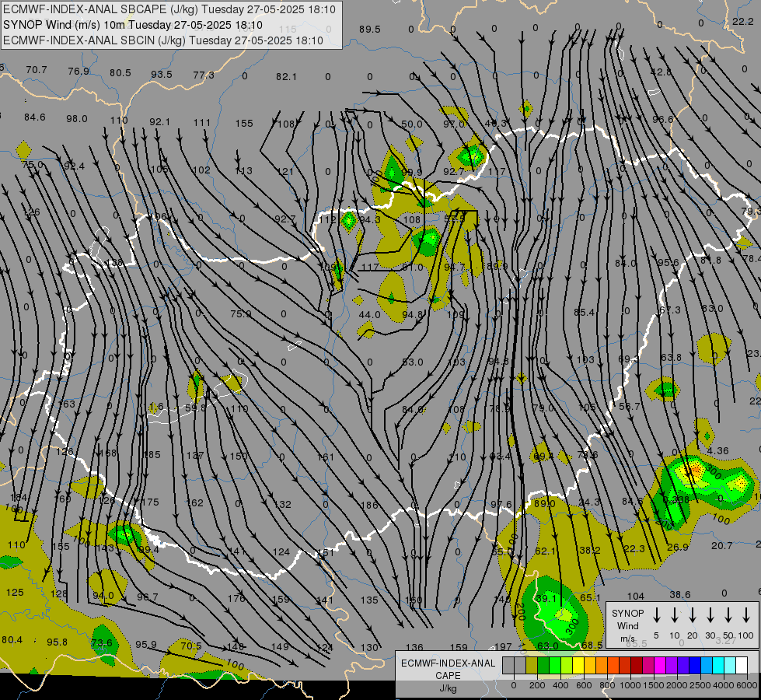
Task: Click the wind arrow above the 5 m/s label
Action: [656, 615]
